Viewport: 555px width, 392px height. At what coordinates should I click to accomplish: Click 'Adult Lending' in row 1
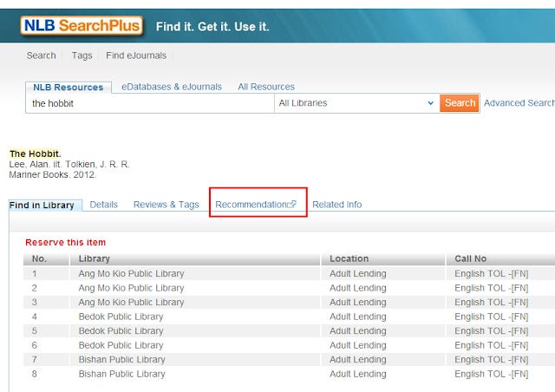point(358,274)
